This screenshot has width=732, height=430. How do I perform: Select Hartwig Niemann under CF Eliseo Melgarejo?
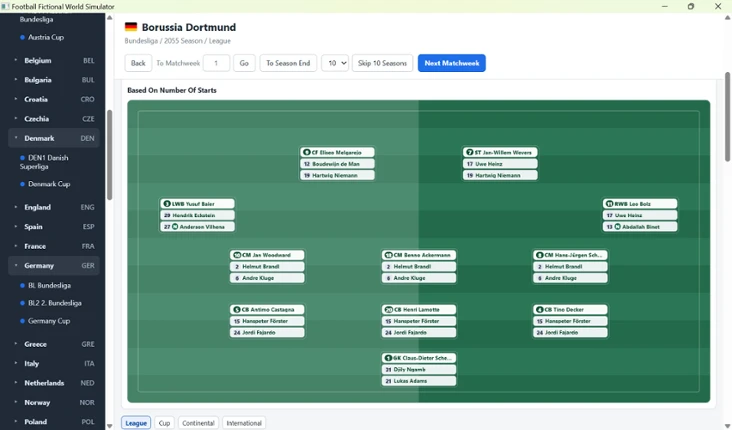point(337,176)
